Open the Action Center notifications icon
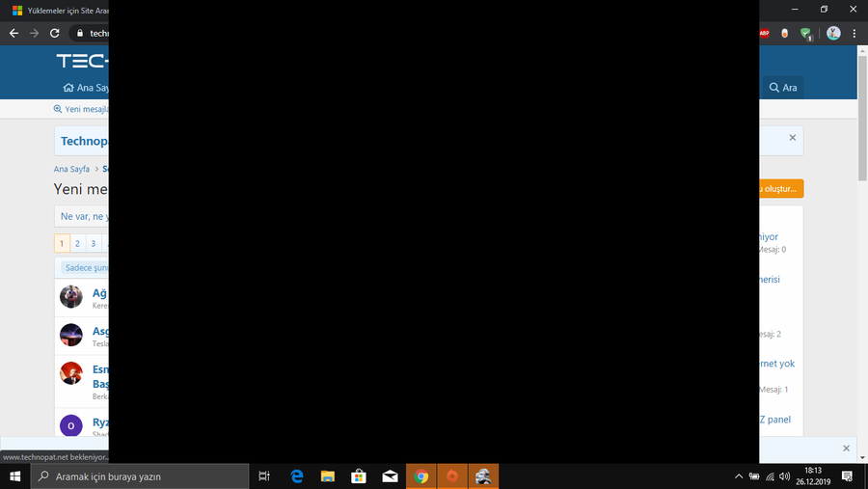Image resolution: width=868 pixels, height=489 pixels. pyautogui.click(x=847, y=476)
